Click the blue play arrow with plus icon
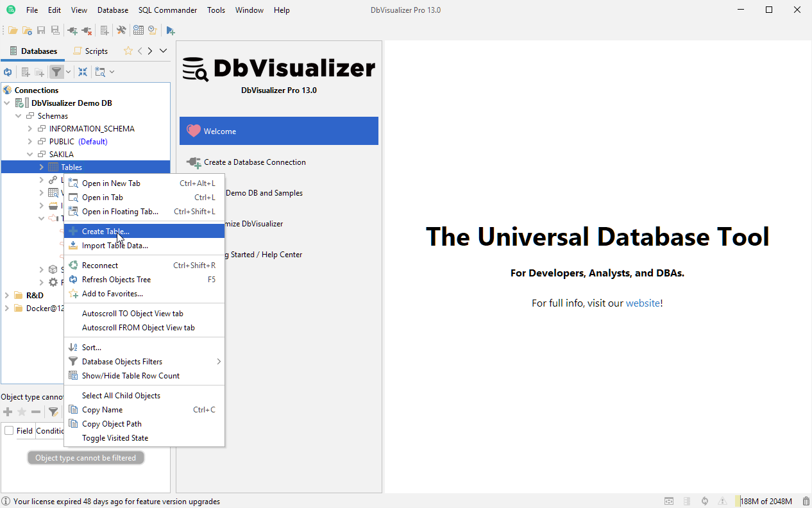Viewport: 812px width, 508px height. tap(170, 30)
